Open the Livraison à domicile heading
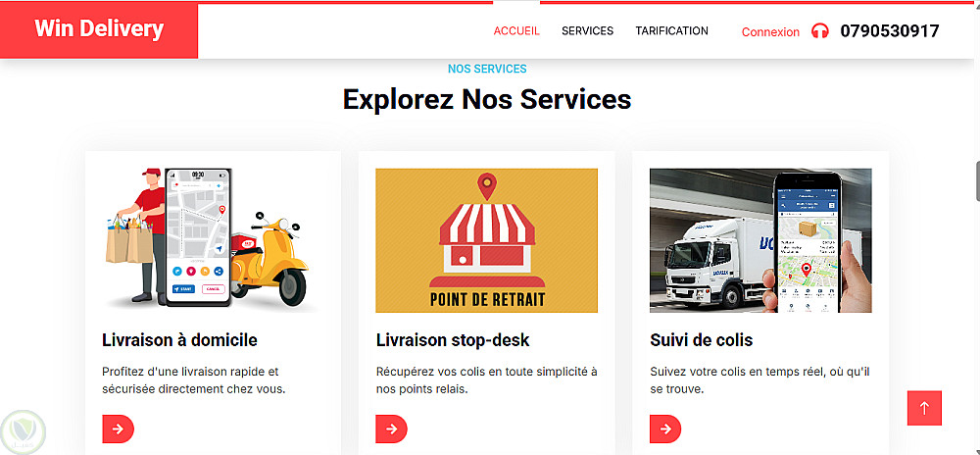980x455 pixels. 179,340
